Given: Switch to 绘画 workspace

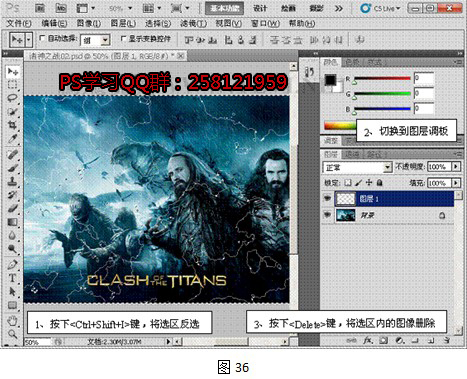Looking at the screenshot, I should click(288, 8).
